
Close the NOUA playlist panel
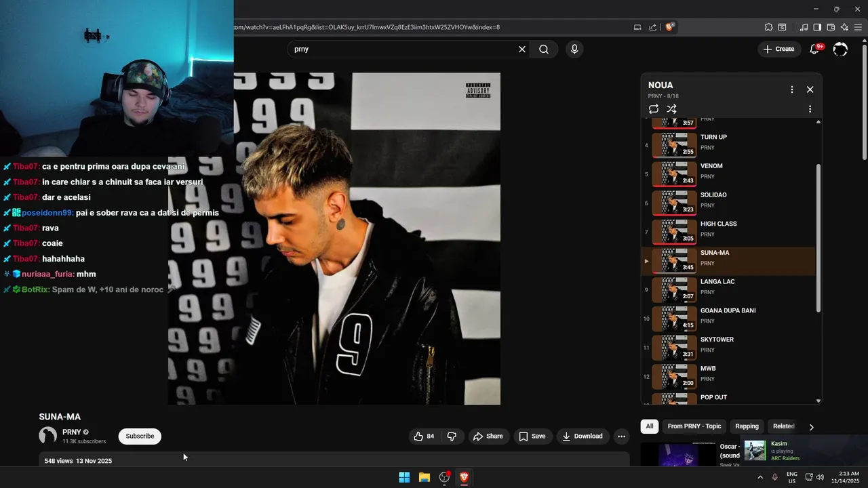(x=810, y=89)
